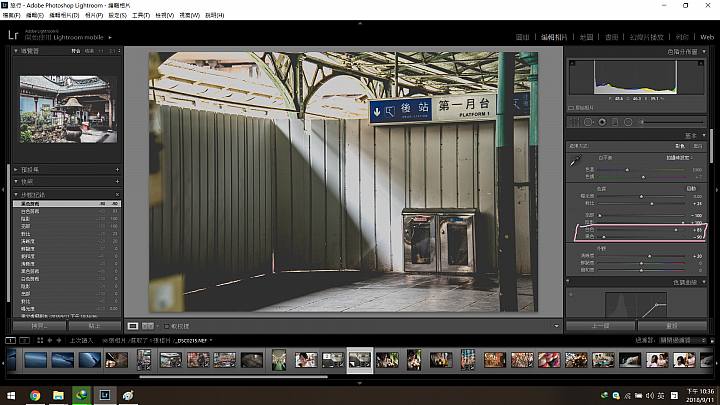Click the 色溫 temperature slider handle
The image size is (720, 405).
[627, 170]
